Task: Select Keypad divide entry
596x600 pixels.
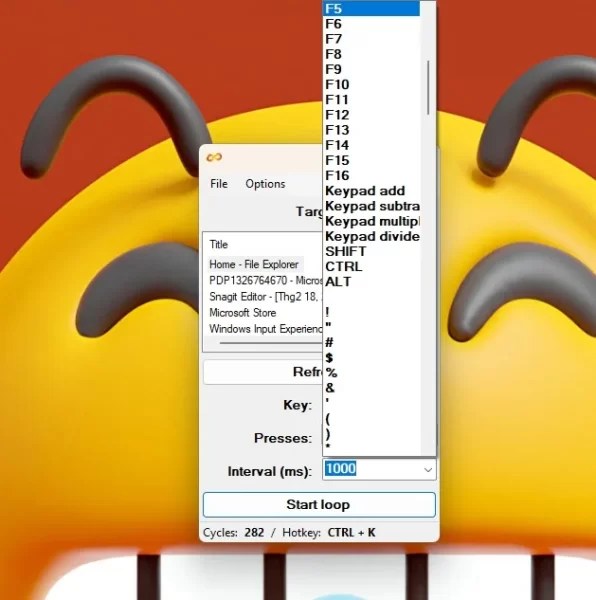Action: (x=371, y=236)
